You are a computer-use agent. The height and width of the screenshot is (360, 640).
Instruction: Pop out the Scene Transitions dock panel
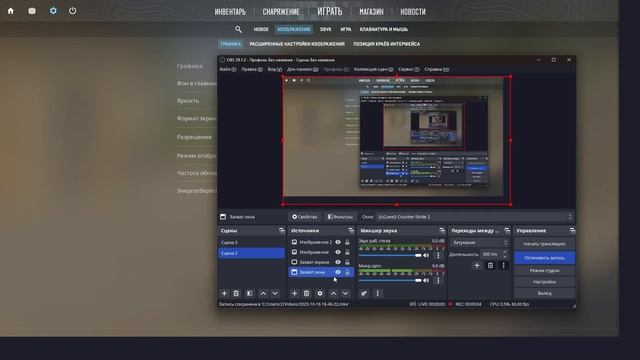coord(507,231)
